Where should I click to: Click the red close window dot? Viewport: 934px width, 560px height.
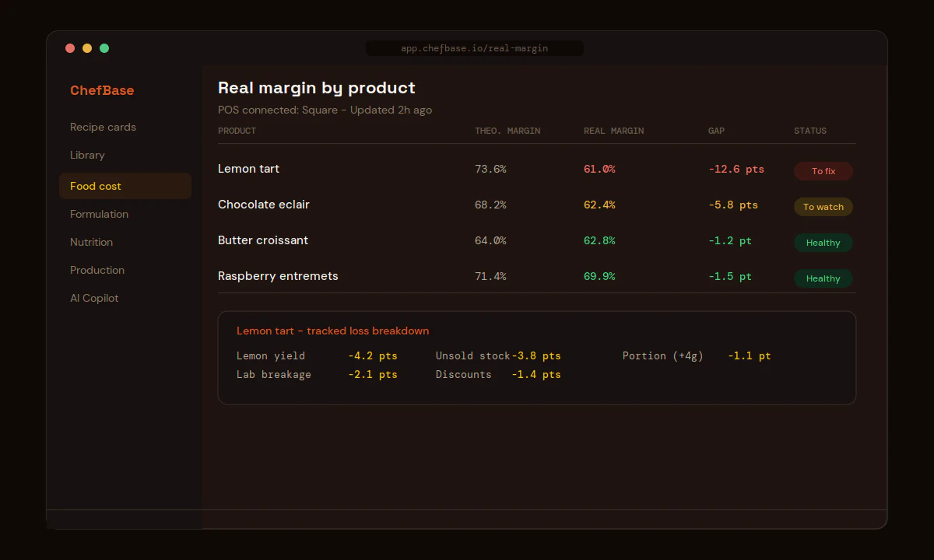[70, 48]
